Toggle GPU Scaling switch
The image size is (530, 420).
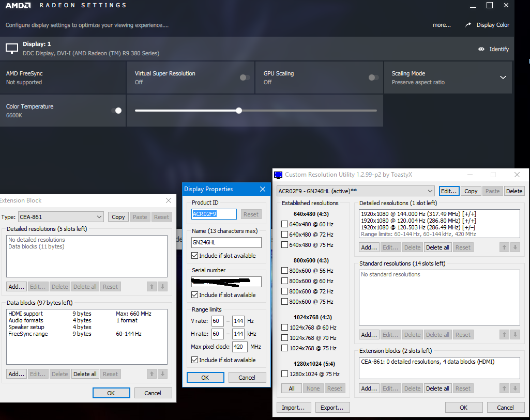tap(373, 77)
